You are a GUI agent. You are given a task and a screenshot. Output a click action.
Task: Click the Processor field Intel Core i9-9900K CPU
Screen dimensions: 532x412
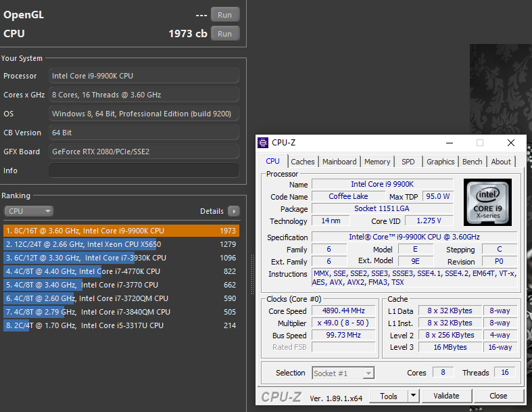pos(144,76)
